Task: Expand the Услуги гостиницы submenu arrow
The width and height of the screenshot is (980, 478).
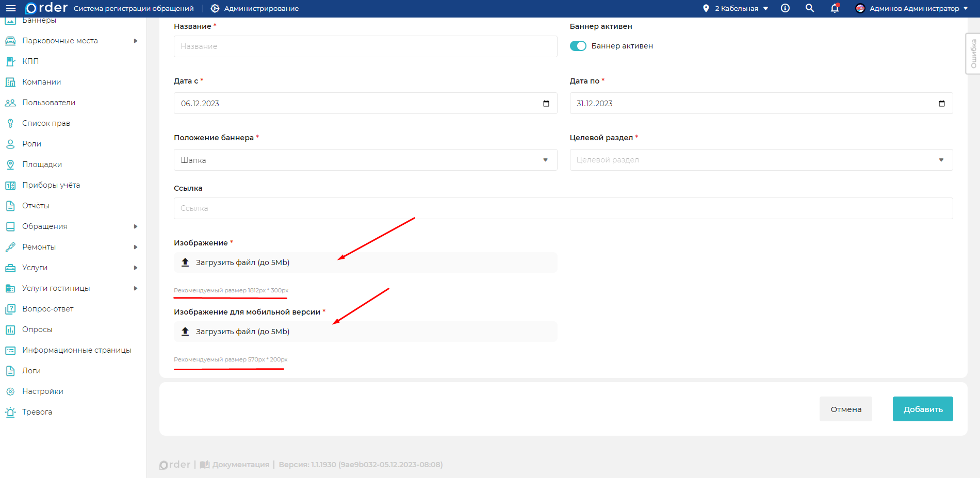Action: click(x=136, y=288)
